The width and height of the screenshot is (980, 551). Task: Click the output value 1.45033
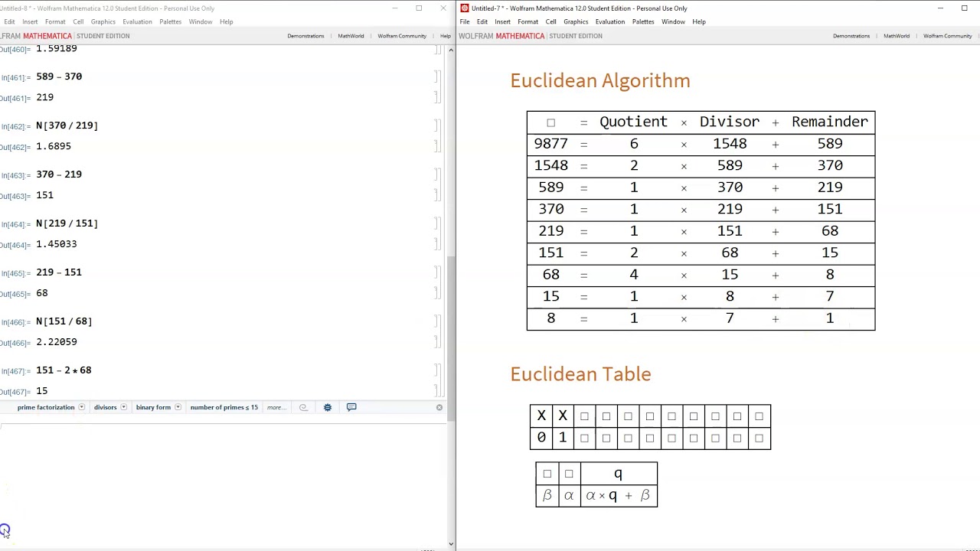56,244
